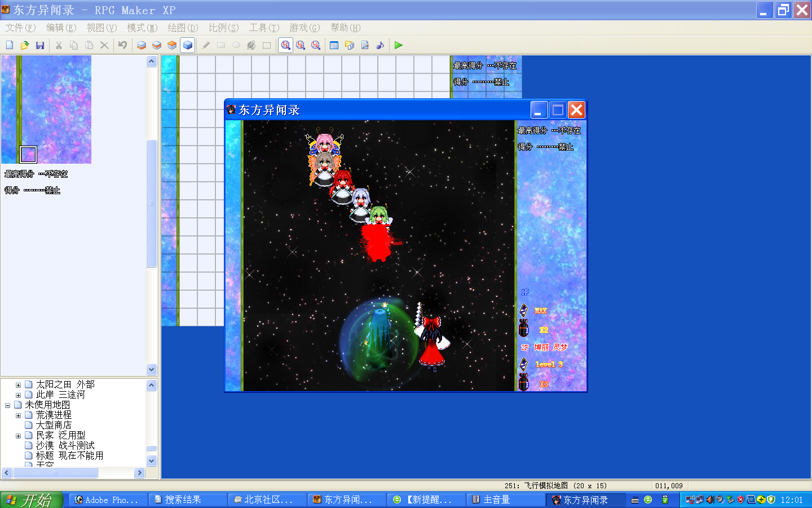Click the Paste clipboard icon
This screenshot has height=508, width=812.
point(89,45)
